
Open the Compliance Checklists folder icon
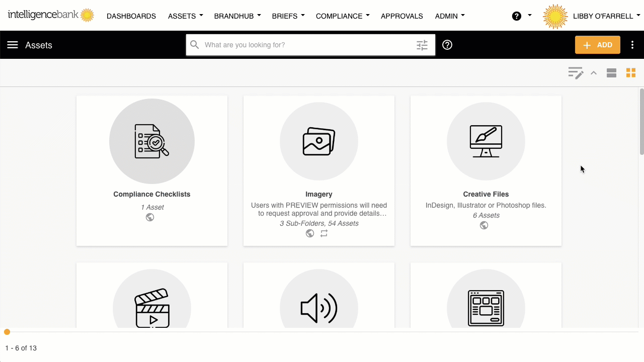tap(152, 141)
